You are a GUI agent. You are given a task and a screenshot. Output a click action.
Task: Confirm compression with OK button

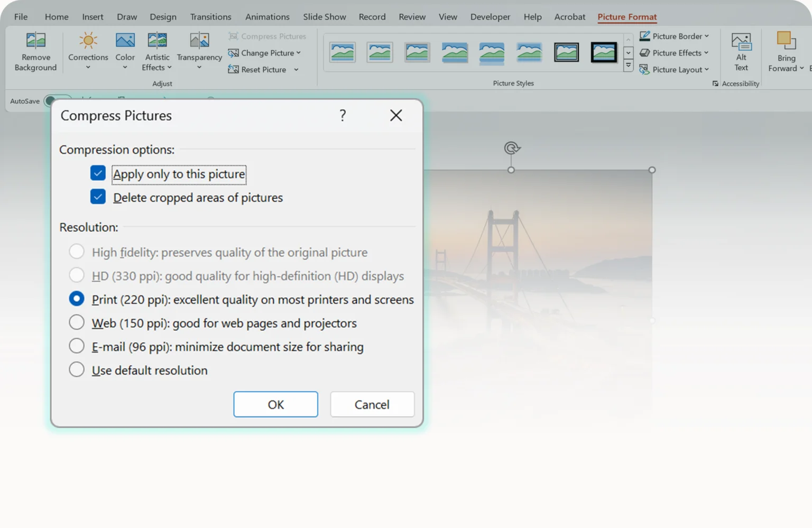tap(275, 404)
